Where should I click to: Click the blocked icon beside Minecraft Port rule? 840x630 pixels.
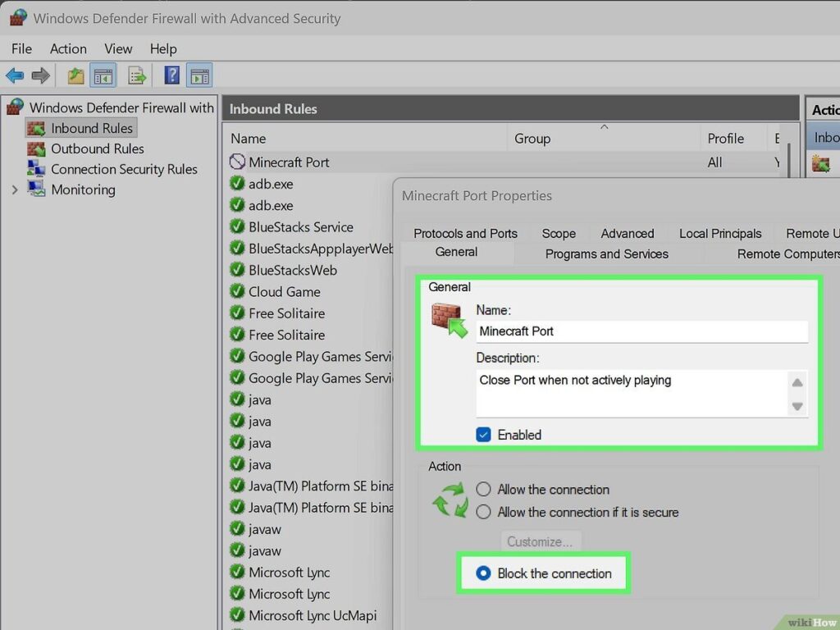tap(237, 162)
